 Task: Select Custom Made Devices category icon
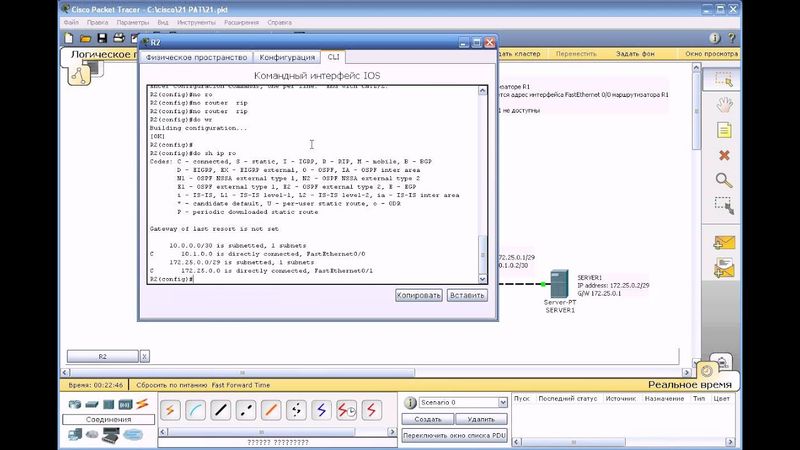click(x=111, y=435)
